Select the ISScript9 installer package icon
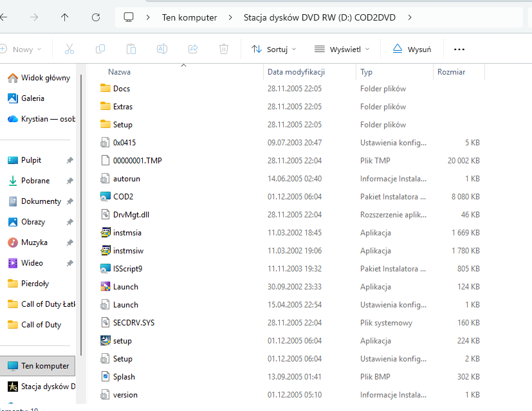This screenshot has width=532, height=411. [105, 269]
